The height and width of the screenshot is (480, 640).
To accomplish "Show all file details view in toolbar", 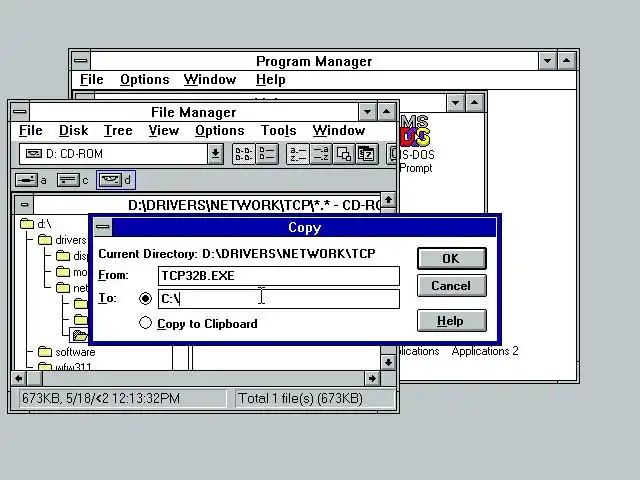I will 267,154.
